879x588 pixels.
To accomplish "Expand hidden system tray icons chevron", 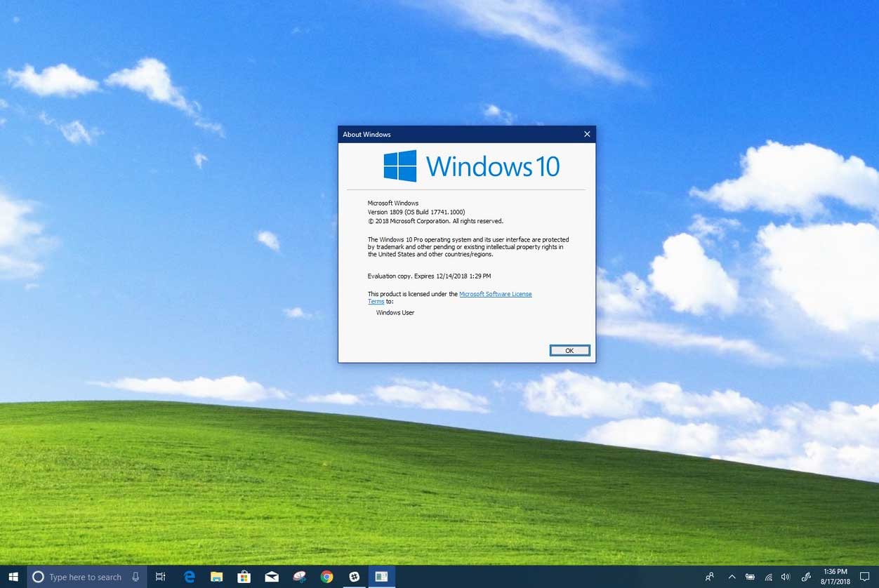I will coord(732,577).
